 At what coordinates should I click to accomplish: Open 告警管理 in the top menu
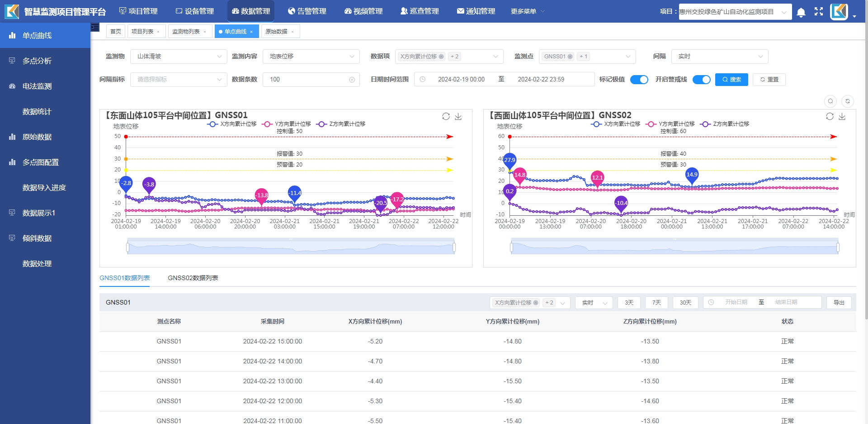point(307,11)
